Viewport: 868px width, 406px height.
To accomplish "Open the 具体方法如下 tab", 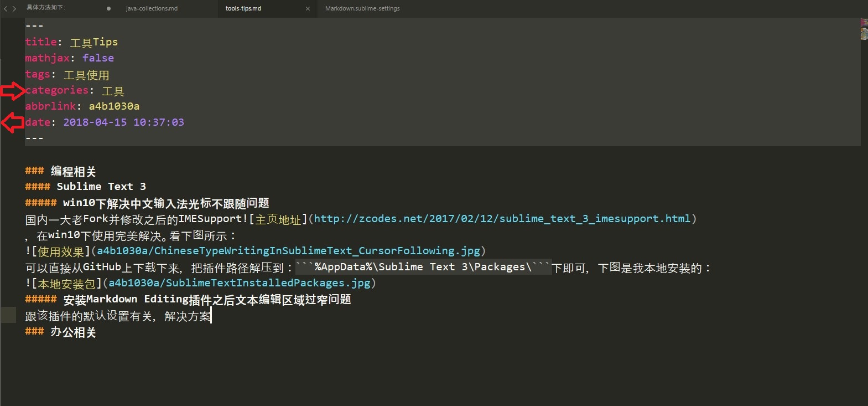I will pyautogui.click(x=46, y=8).
